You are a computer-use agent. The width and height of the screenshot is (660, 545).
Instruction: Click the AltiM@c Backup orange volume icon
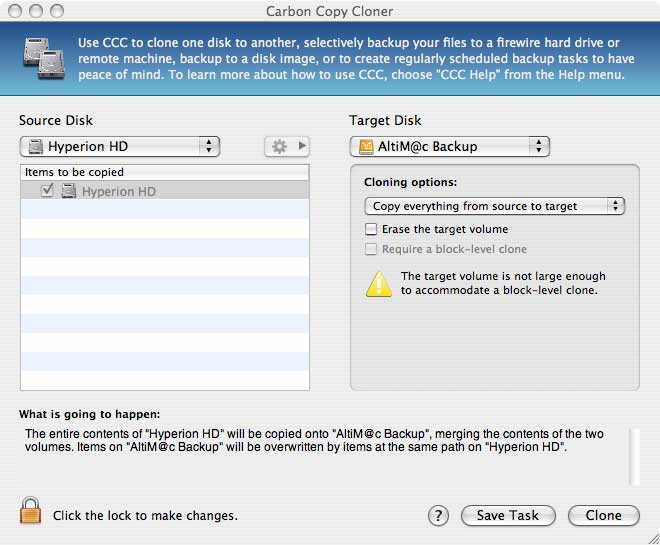(366, 146)
